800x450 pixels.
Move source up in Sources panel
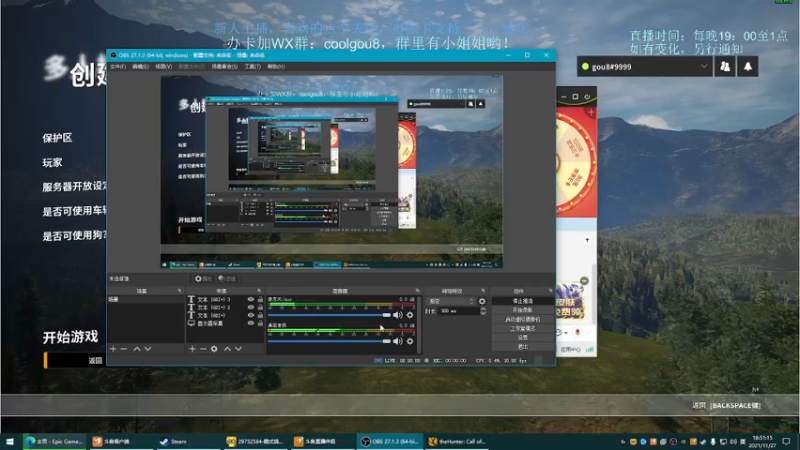tap(227, 349)
